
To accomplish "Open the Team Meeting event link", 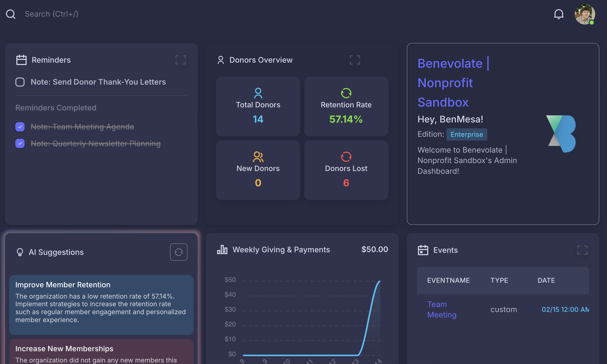I will point(442,310).
